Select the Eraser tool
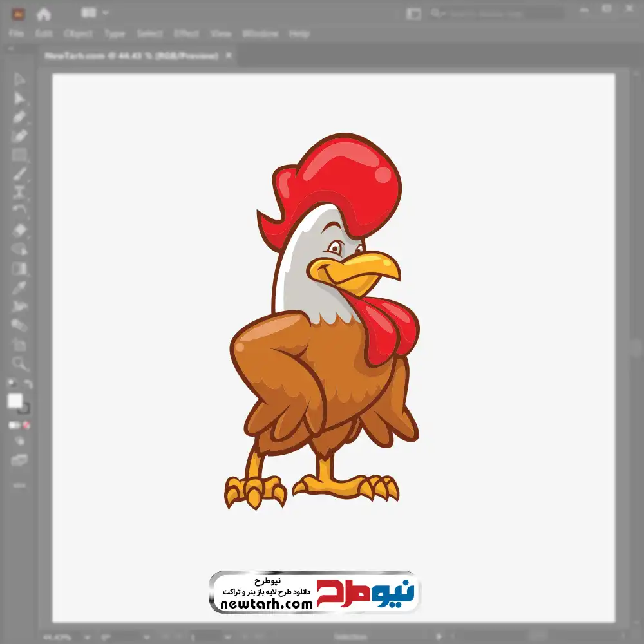 [19, 230]
